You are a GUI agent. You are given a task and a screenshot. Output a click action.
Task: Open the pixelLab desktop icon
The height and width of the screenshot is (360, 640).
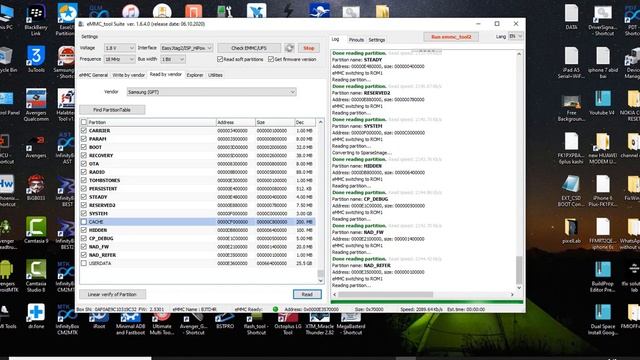pyautogui.click(x=571, y=231)
